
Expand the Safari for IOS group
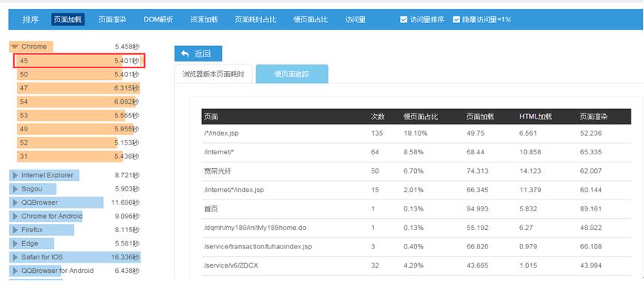15,257
